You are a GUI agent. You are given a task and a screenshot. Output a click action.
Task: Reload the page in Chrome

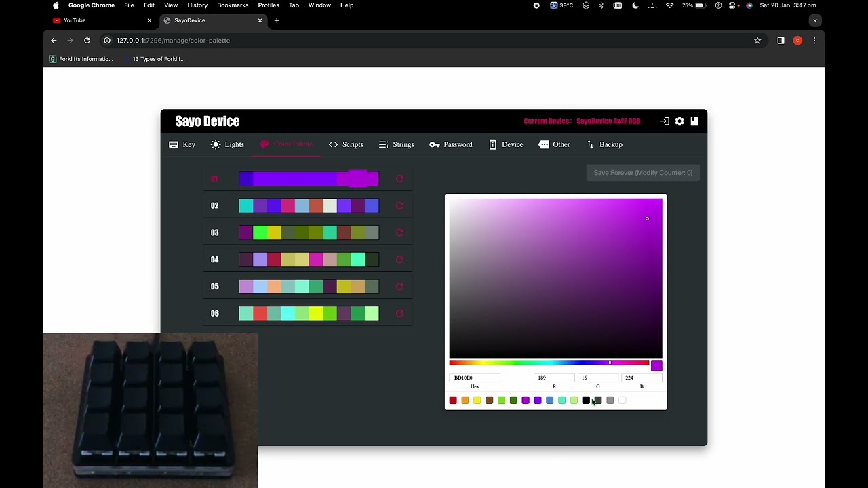point(87,41)
